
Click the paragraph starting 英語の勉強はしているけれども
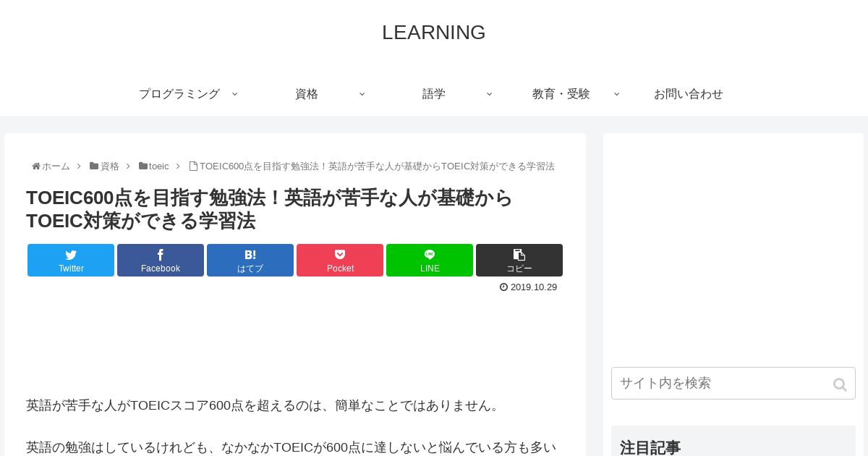click(x=291, y=447)
